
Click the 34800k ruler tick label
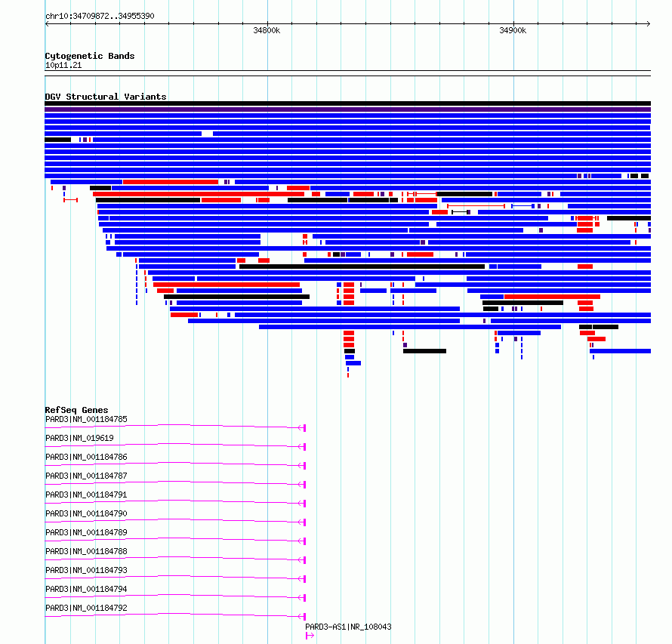pyautogui.click(x=267, y=30)
